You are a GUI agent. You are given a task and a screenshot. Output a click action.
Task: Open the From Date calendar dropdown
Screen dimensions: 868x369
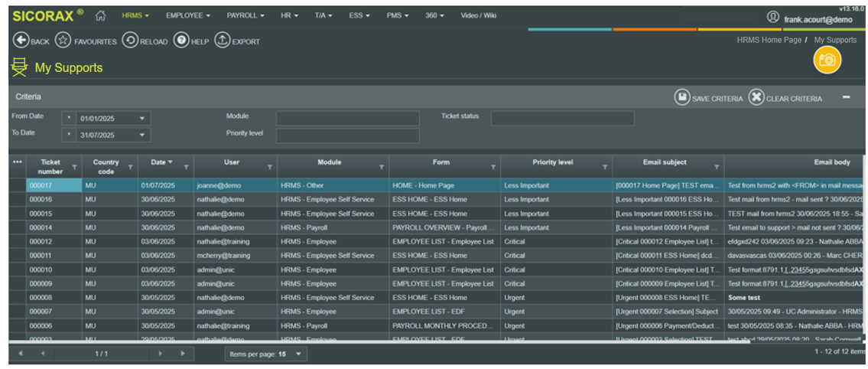click(142, 119)
